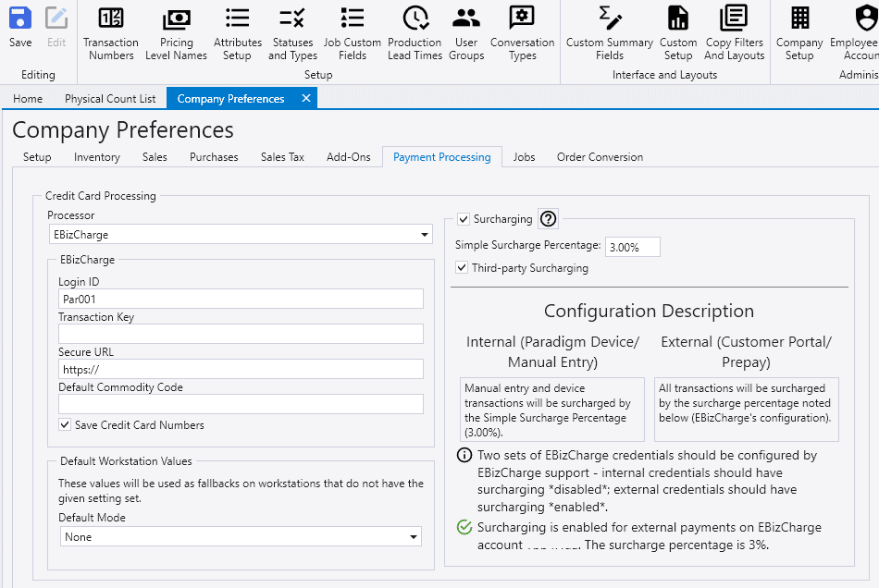Open Pricing Level Names

point(176,32)
